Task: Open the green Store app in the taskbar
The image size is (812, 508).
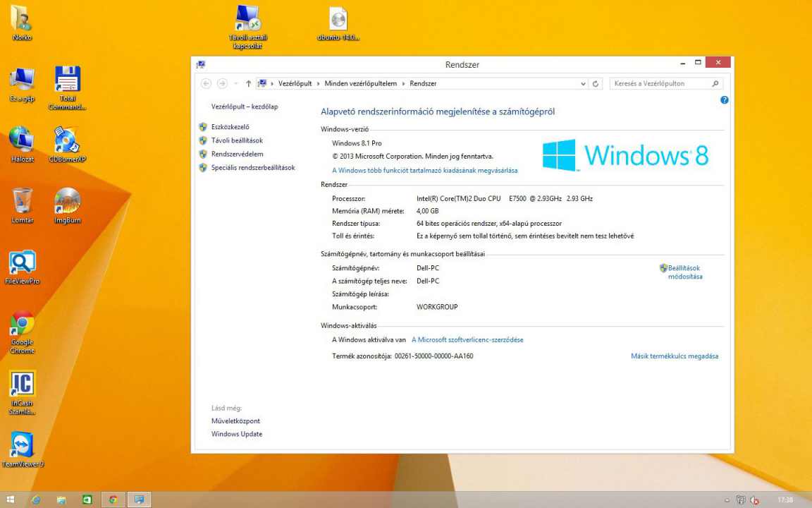Action: 87,500
